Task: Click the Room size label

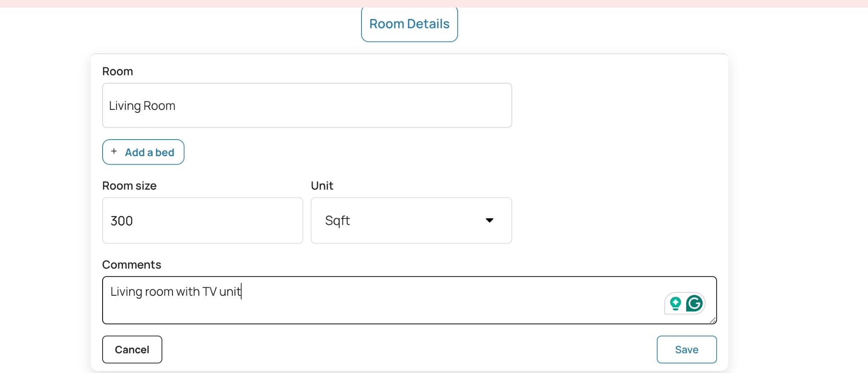Action: click(x=129, y=186)
